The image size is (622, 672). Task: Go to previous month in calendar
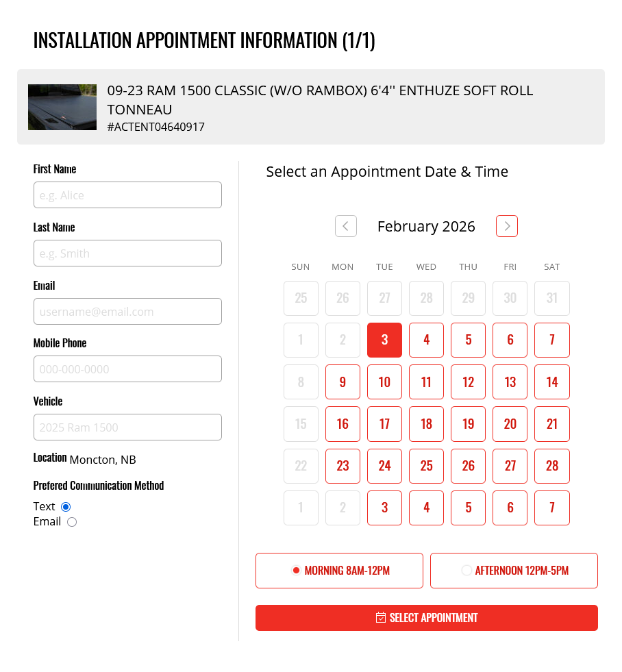[346, 226]
